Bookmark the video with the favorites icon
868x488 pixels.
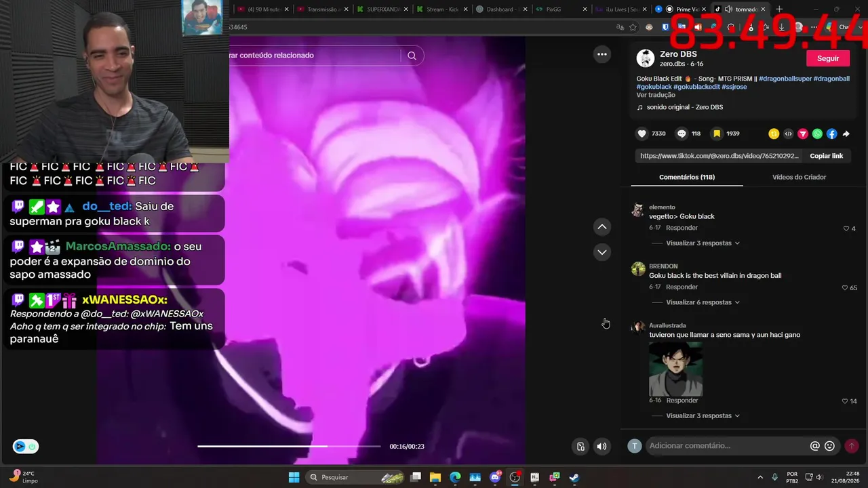(717, 134)
